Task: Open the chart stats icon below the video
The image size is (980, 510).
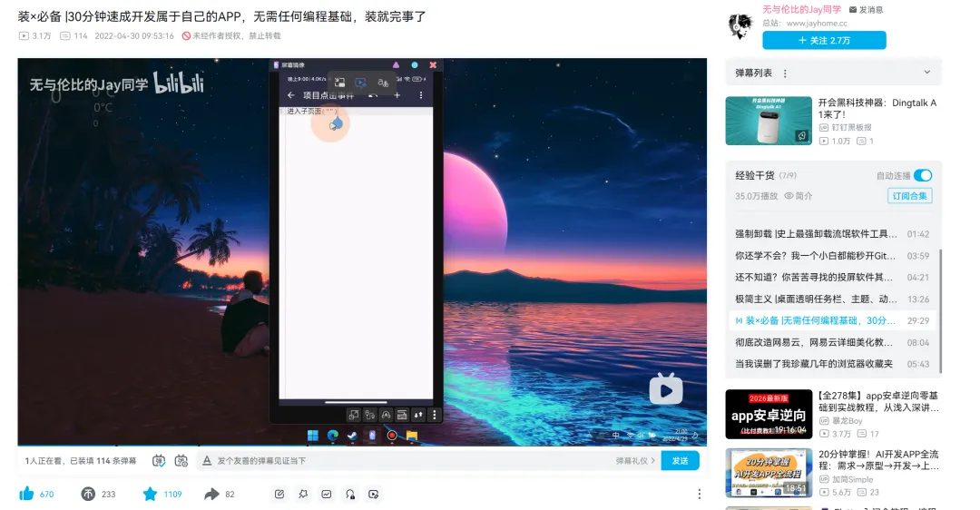Action: point(327,494)
